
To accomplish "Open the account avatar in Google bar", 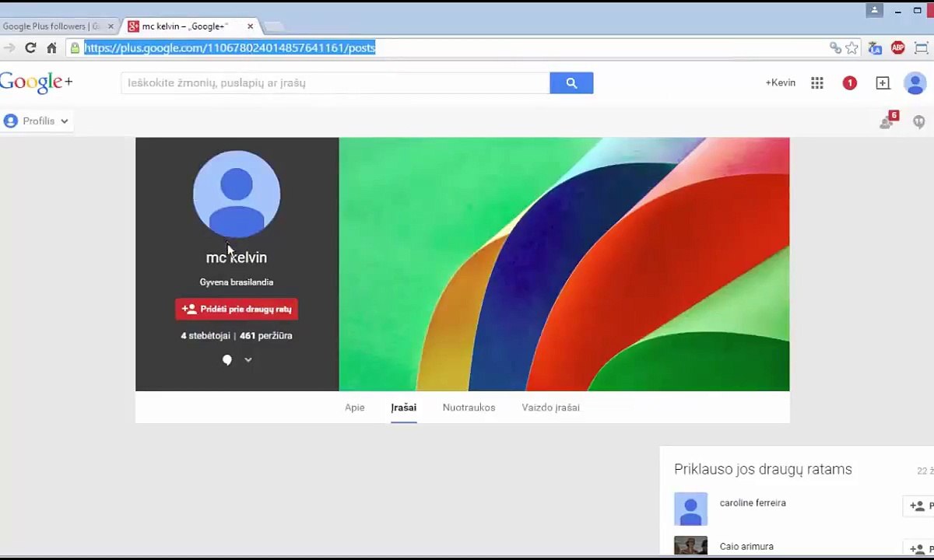I will pyautogui.click(x=915, y=83).
